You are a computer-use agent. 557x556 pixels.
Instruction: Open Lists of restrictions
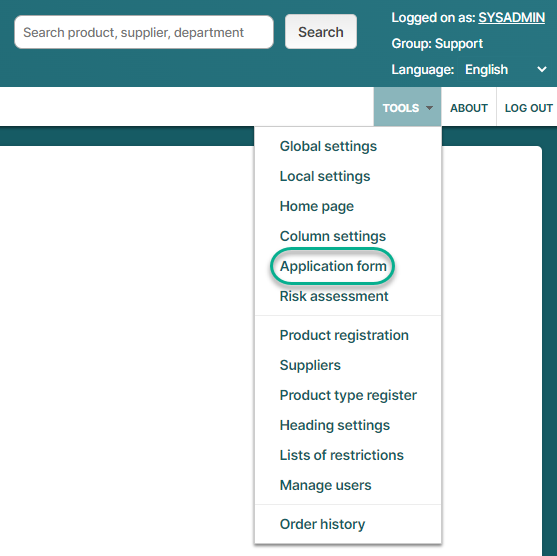point(341,455)
